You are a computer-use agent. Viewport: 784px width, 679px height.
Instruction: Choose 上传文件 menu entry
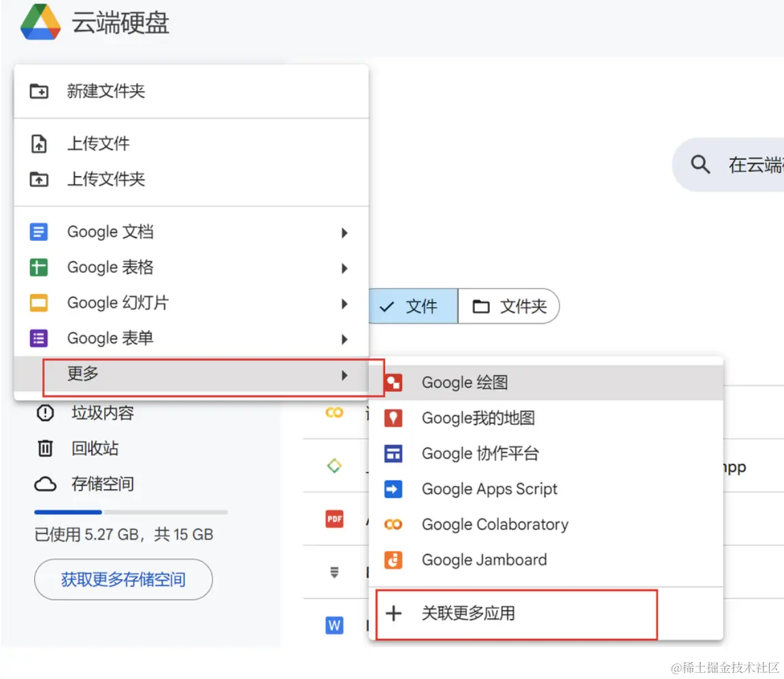click(x=191, y=144)
